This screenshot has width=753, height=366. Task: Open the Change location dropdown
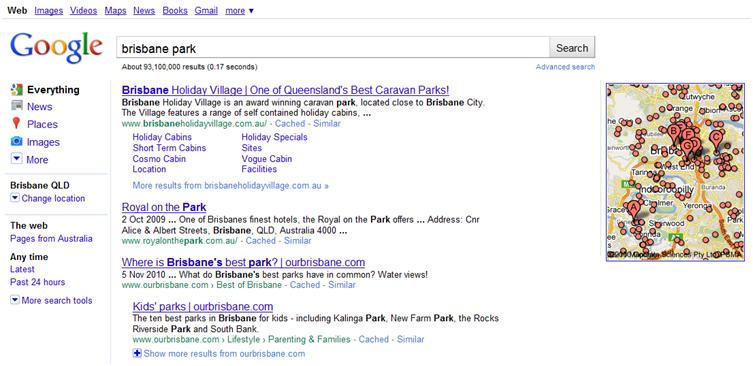point(48,198)
